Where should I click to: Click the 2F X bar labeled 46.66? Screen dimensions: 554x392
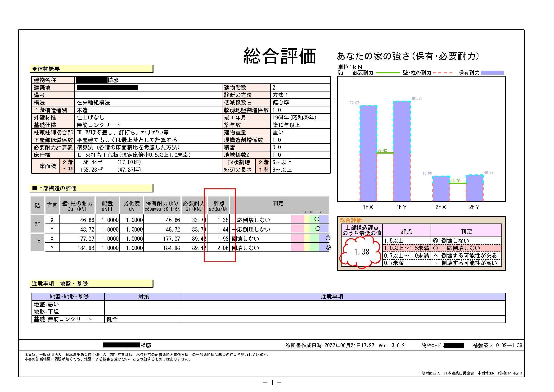click(441, 188)
